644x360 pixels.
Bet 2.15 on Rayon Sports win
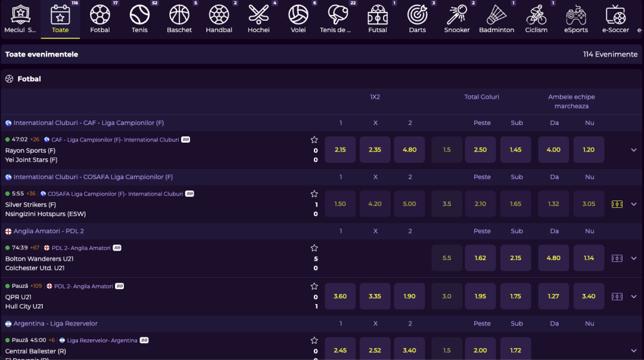340,150
